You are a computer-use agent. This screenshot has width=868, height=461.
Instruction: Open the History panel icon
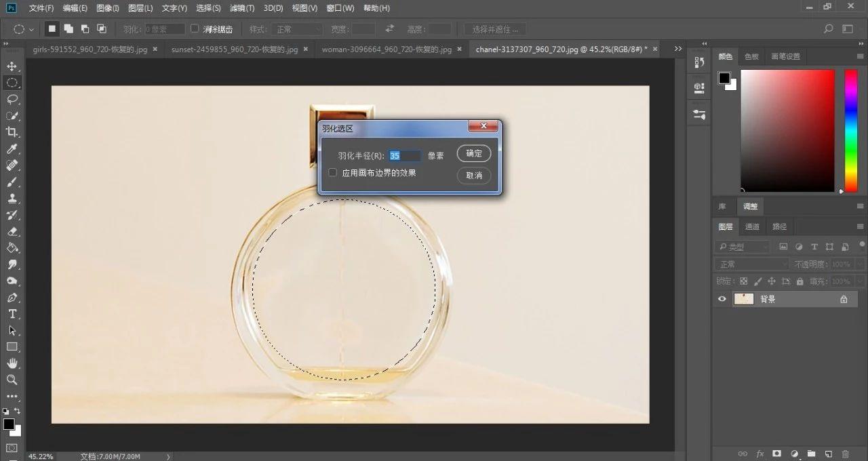click(x=699, y=62)
